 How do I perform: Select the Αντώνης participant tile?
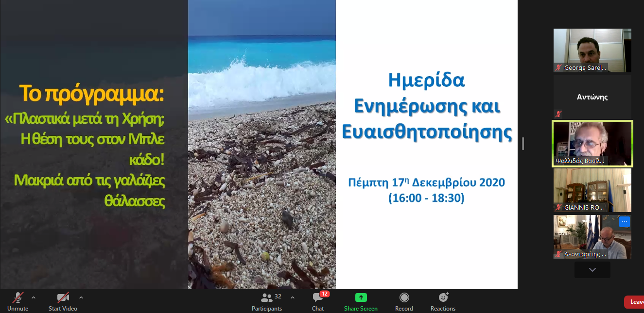[592, 97]
